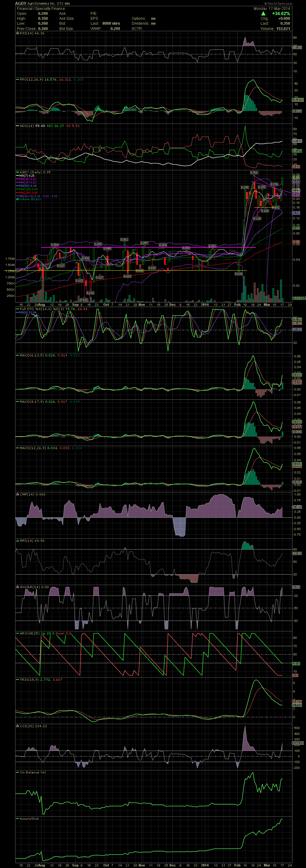Select the Agri-Dynamics Inc. company name
The height and width of the screenshot is (868, 306).
pyautogui.click(x=41, y=3)
